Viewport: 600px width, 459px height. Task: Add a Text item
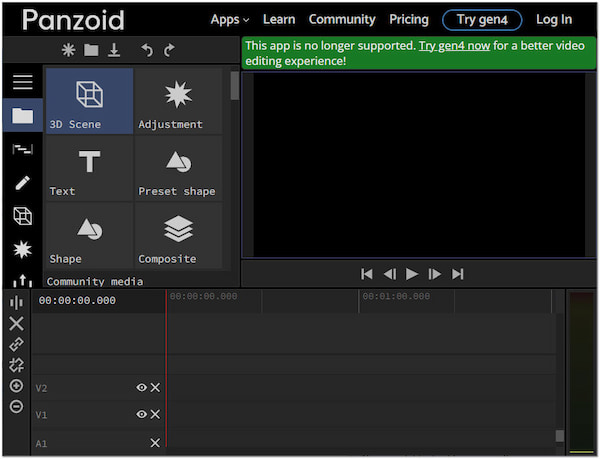point(90,168)
